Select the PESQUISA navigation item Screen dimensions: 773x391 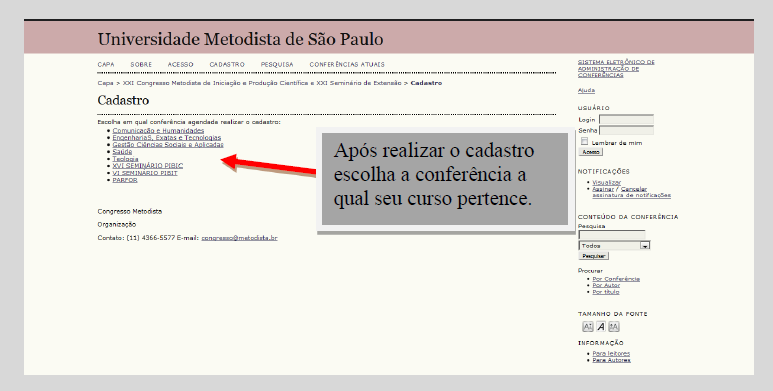click(x=277, y=65)
